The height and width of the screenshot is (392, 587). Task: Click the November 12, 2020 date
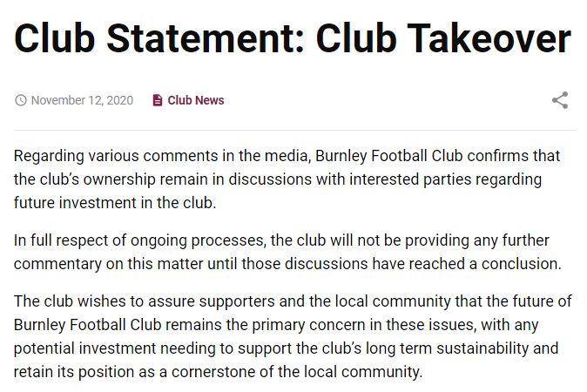coord(82,100)
